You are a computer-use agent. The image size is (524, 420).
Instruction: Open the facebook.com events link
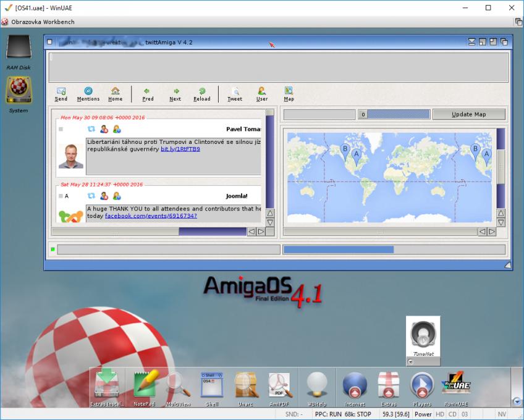(x=151, y=216)
